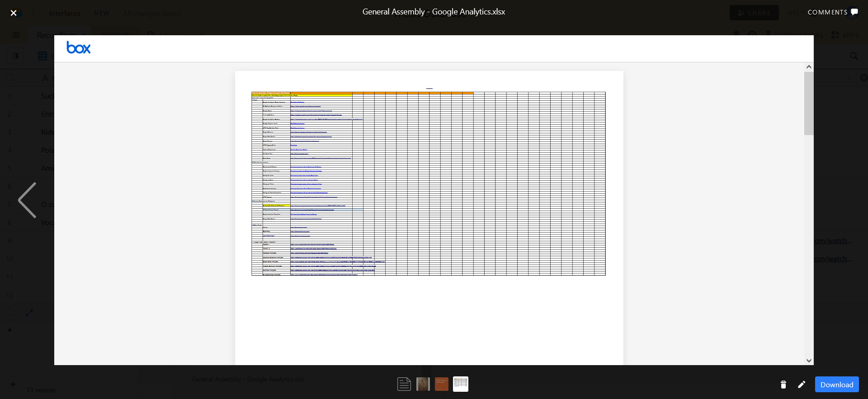Delete the attachment with the trash icon

tap(783, 385)
